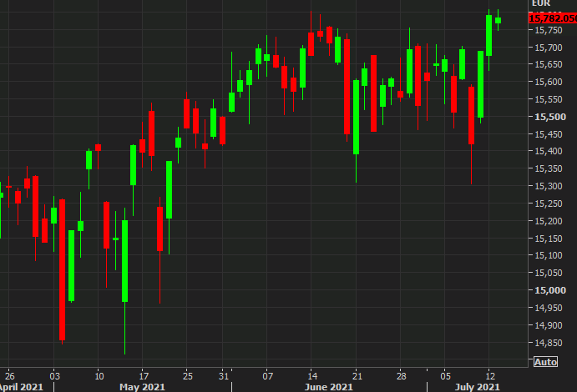Image resolution: width=577 pixels, height=392 pixels.
Task: Click the 15,750 price axis label
Action: point(549,31)
